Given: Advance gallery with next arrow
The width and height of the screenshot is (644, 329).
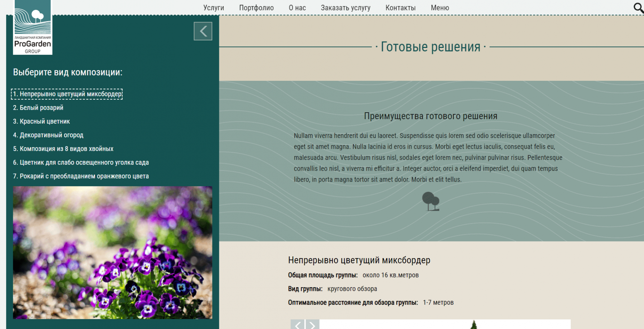Looking at the screenshot, I should pyautogui.click(x=312, y=325).
